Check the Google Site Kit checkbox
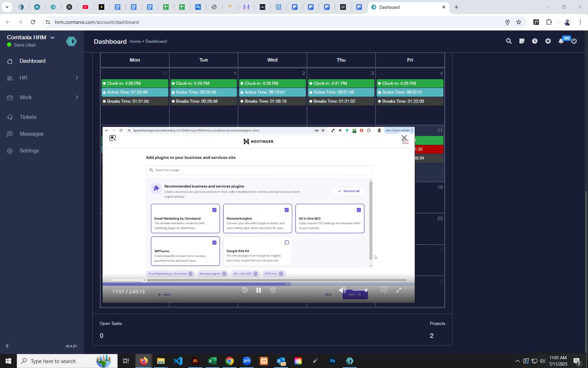The image size is (588, 368). [x=287, y=243]
